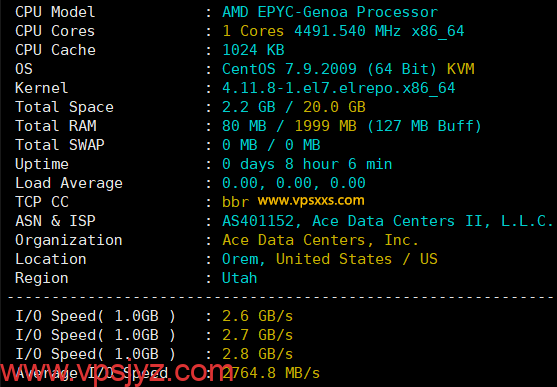Click the Load Average 0.00 values
This screenshot has width=557, height=387.
[294, 183]
